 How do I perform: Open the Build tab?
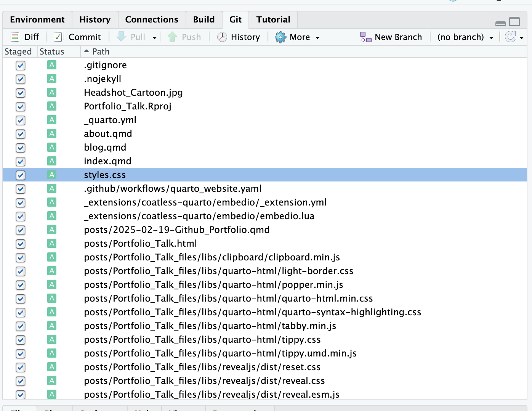click(204, 19)
